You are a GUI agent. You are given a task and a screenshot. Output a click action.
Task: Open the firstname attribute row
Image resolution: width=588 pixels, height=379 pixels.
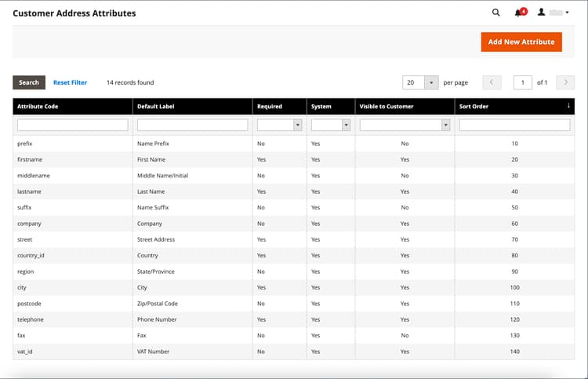(294, 159)
